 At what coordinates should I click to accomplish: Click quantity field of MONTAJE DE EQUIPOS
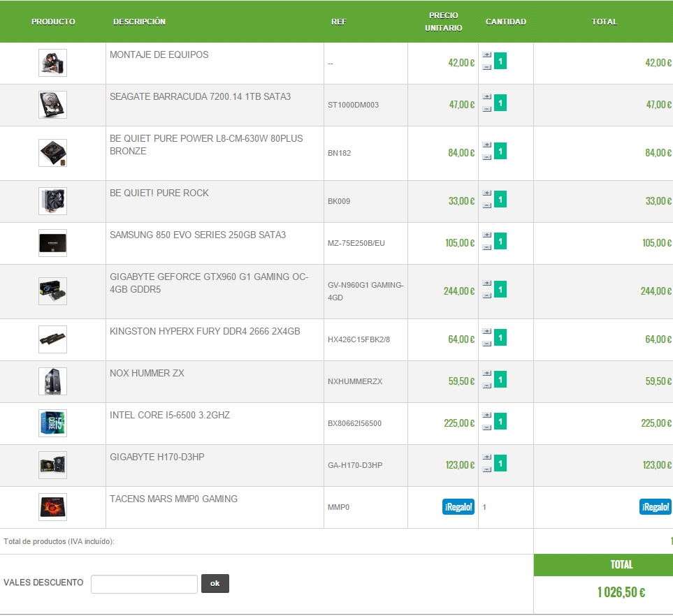click(x=500, y=61)
